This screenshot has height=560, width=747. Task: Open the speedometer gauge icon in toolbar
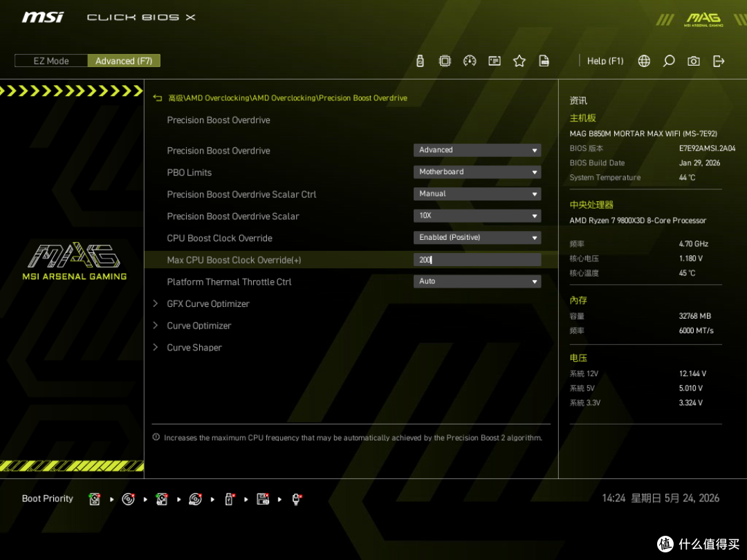470,61
